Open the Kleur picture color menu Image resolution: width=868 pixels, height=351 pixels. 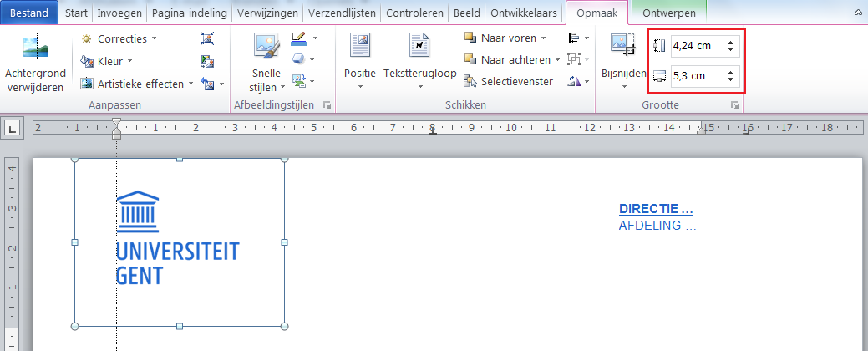(x=106, y=61)
